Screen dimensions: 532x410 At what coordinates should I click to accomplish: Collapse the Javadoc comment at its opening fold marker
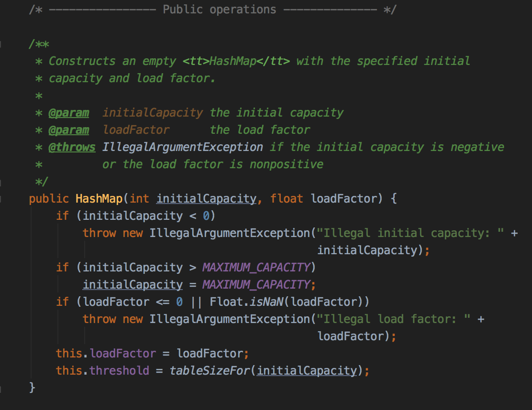(x=1, y=44)
